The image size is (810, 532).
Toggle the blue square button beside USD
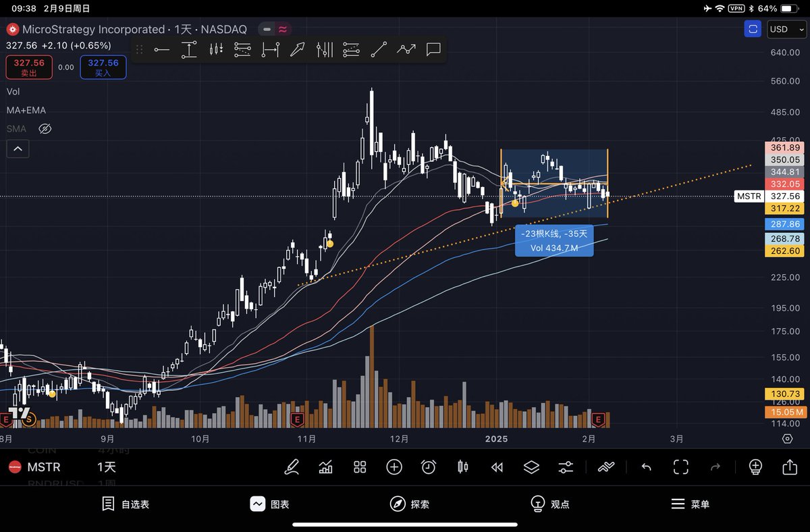click(752, 29)
